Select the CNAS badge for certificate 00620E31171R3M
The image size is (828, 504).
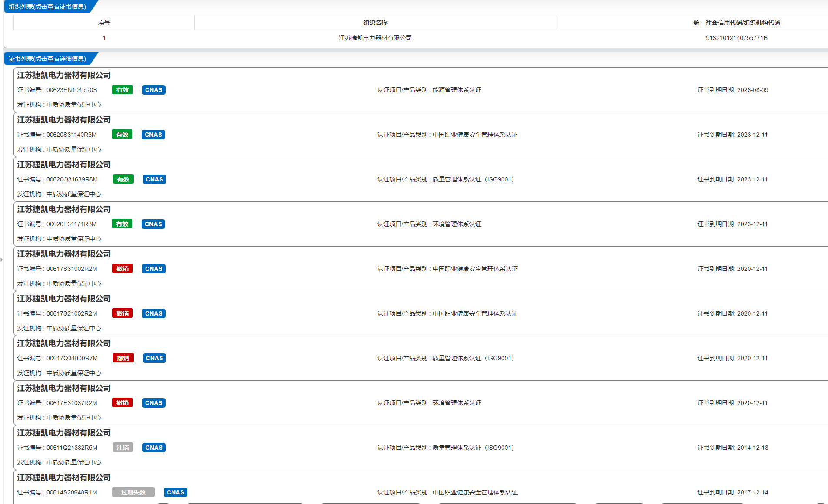[153, 224]
